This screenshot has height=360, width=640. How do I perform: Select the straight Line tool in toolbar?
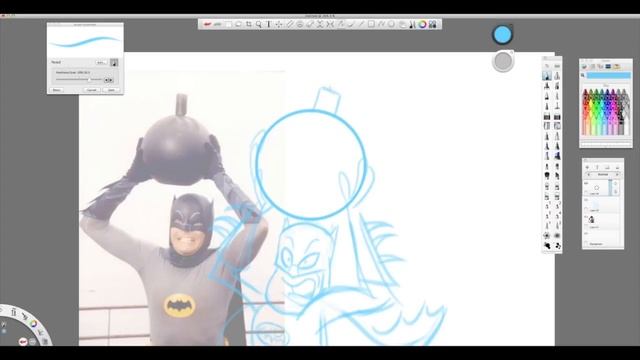361,24
